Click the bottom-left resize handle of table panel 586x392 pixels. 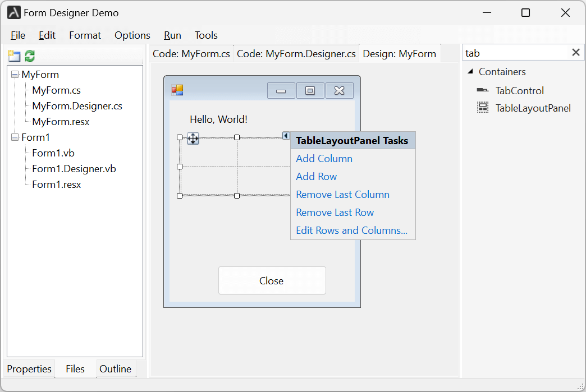coord(180,196)
